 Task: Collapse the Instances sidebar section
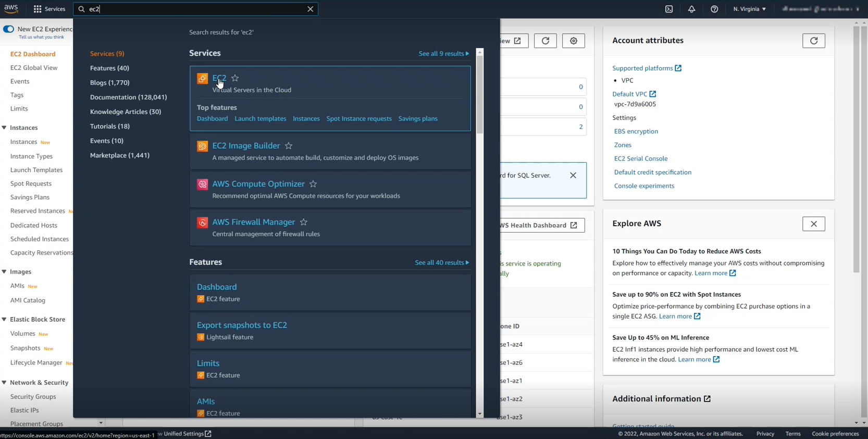pyautogui.click(x=4, y=128)
